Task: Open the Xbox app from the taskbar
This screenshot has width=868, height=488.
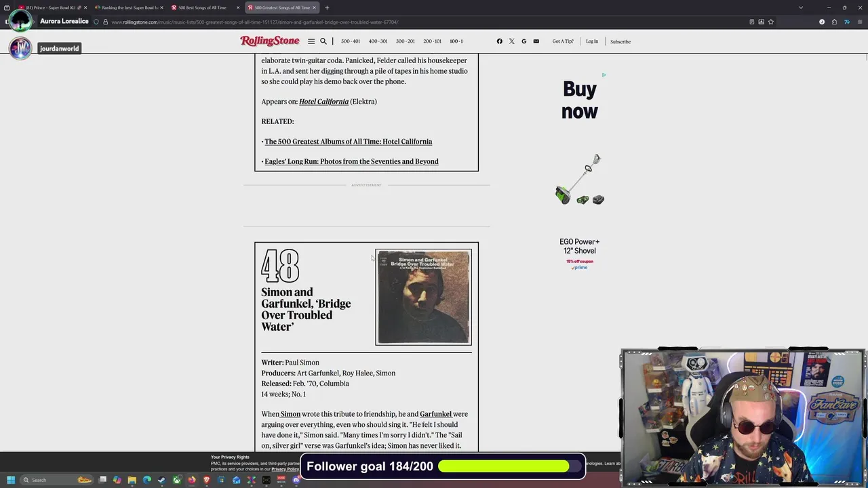Action: coord(177,480)
